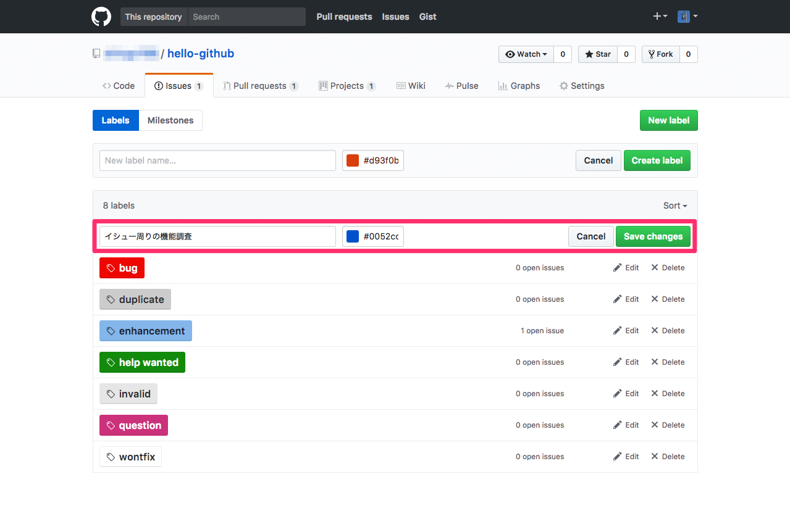Click the Save changes button
Viewport: 790px width, 532px height.
click(653, 236)
